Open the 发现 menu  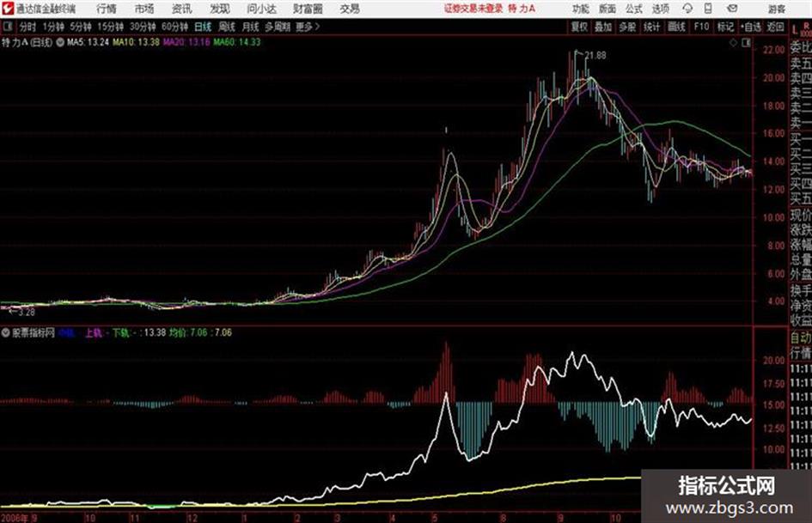click(220, 9)
